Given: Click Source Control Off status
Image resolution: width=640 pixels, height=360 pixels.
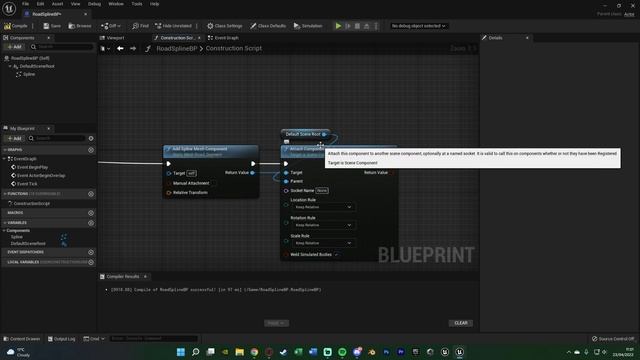Looking at the screenshot, I should tap(613, 339).
